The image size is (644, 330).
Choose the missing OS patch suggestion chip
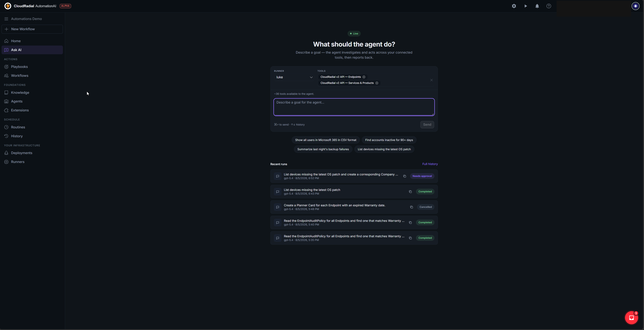coord(384,149)
